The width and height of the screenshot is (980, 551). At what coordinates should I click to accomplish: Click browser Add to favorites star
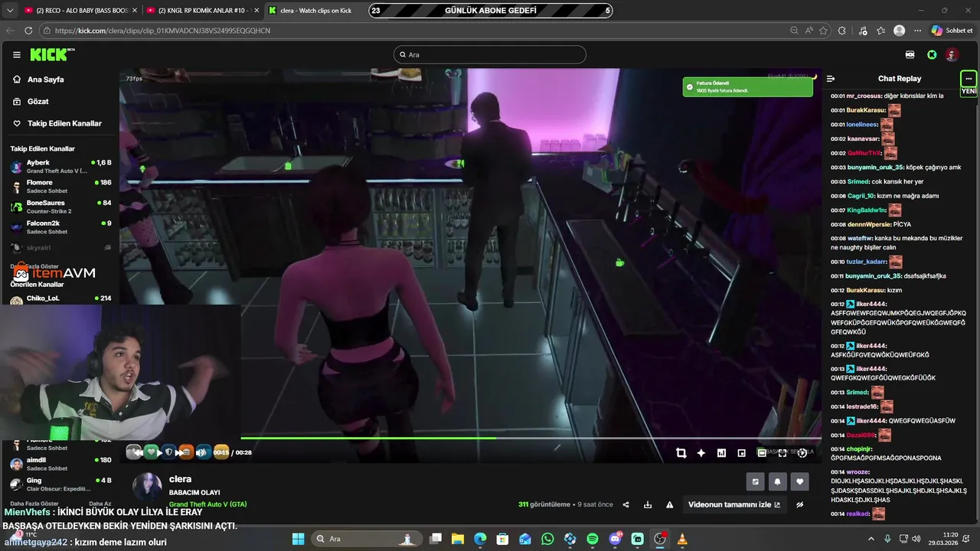[824, 31]
